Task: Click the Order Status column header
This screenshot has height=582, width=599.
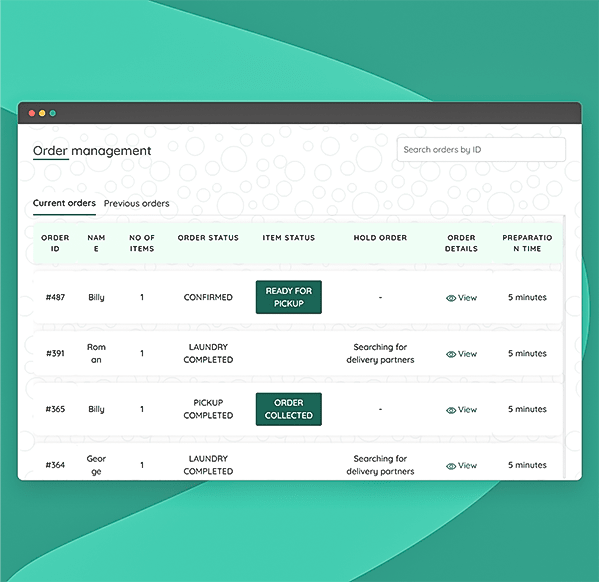Action: tap(208, 238)
